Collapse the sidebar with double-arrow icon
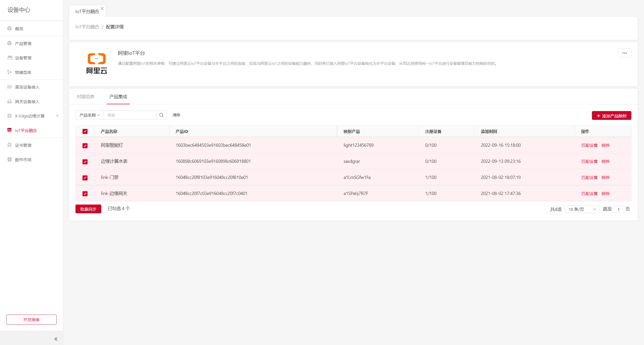 click(56, 339)
